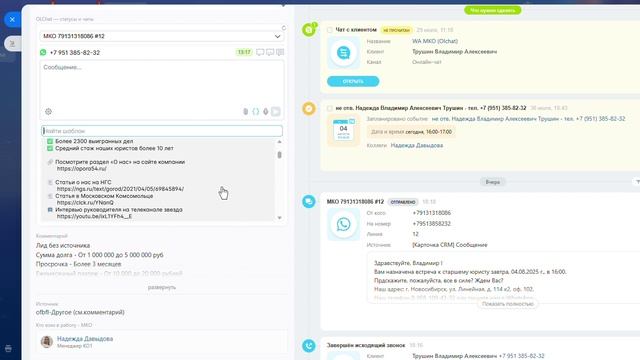Select template link 'https://click.ru/YNanQ'

click(x=85, y=202)
